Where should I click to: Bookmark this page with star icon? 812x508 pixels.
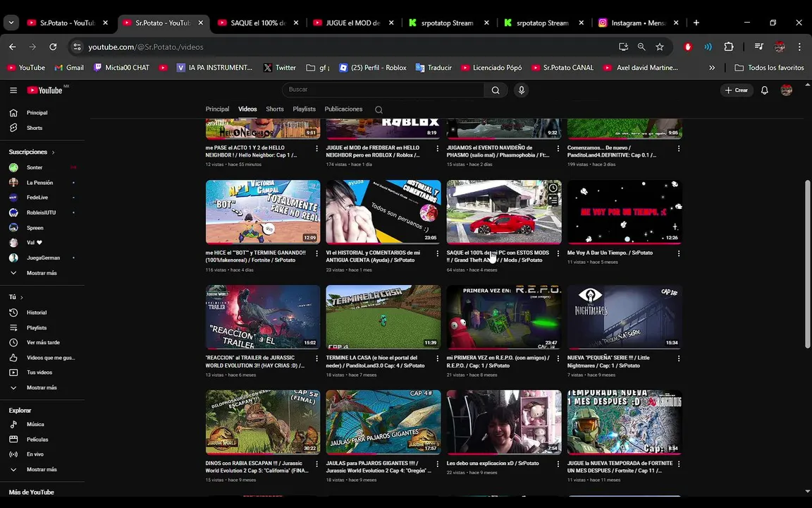point(660,47)
